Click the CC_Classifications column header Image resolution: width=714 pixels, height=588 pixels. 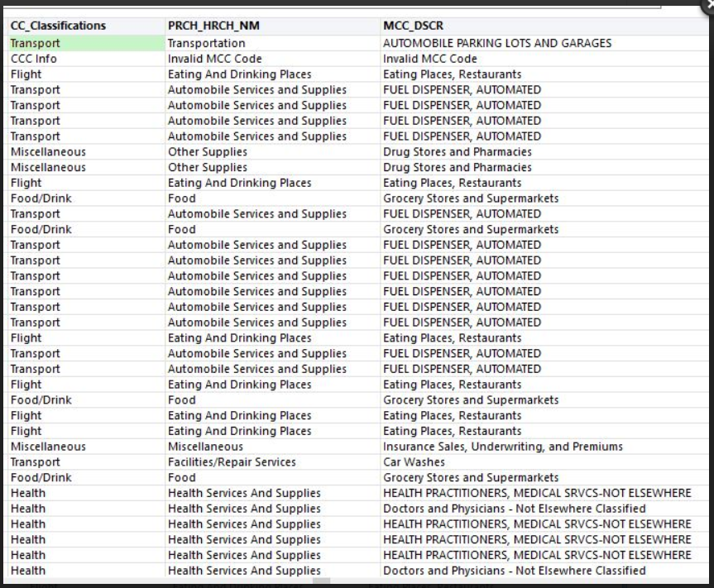58,26
